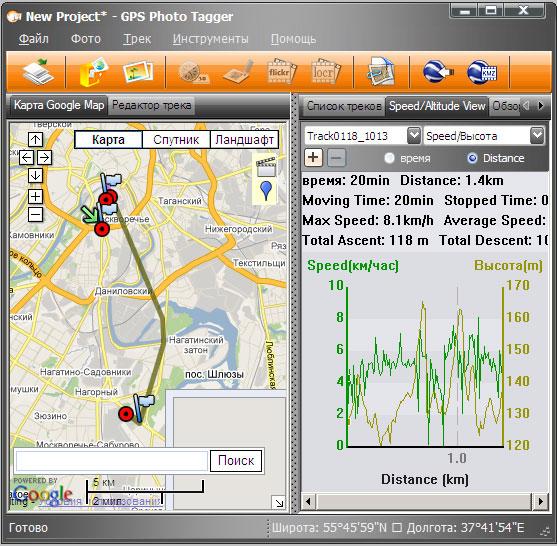Image resolution: width=557 pixels, height=546 pixels.
Task: Zoom out the chart with minus button
Action: click(336, 158)
